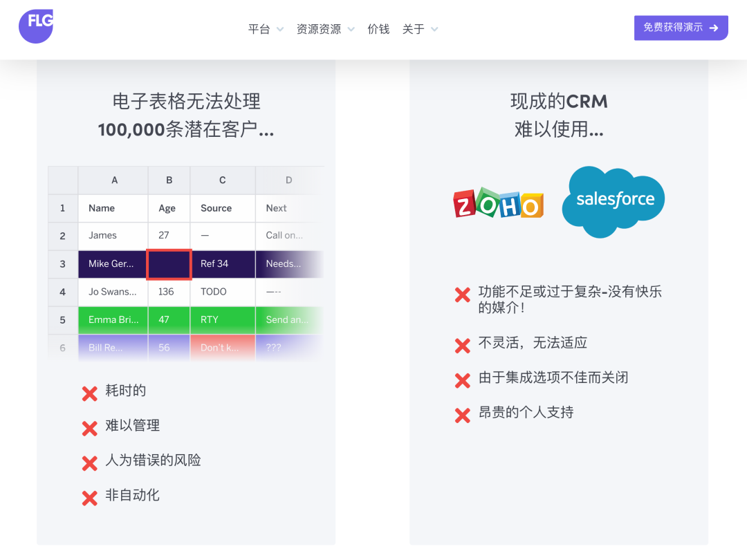Go to the 价钱 page

(379, 29)
